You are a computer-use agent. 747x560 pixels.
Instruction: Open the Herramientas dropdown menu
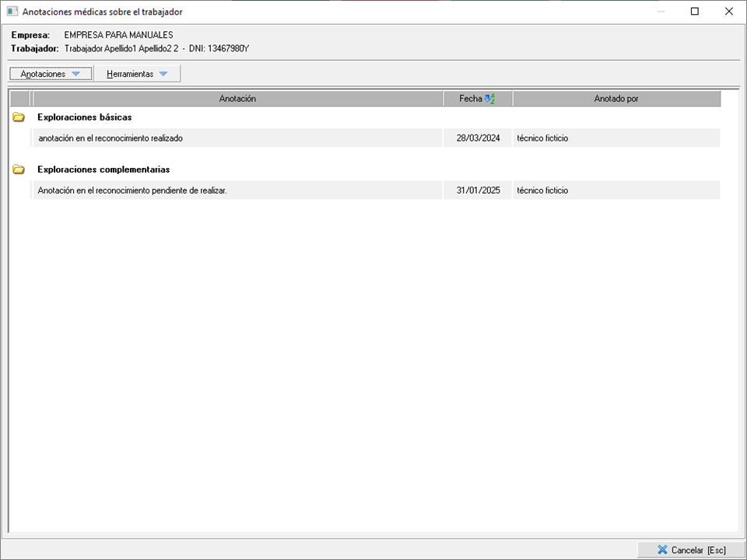click(x=137, y=74)
